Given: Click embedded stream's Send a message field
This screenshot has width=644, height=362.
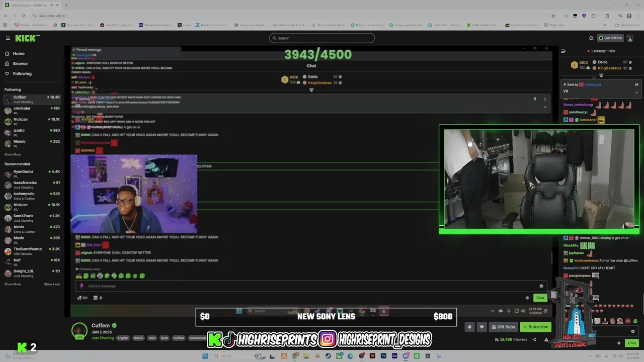Looking at the screenshot, I should (312, 286).
